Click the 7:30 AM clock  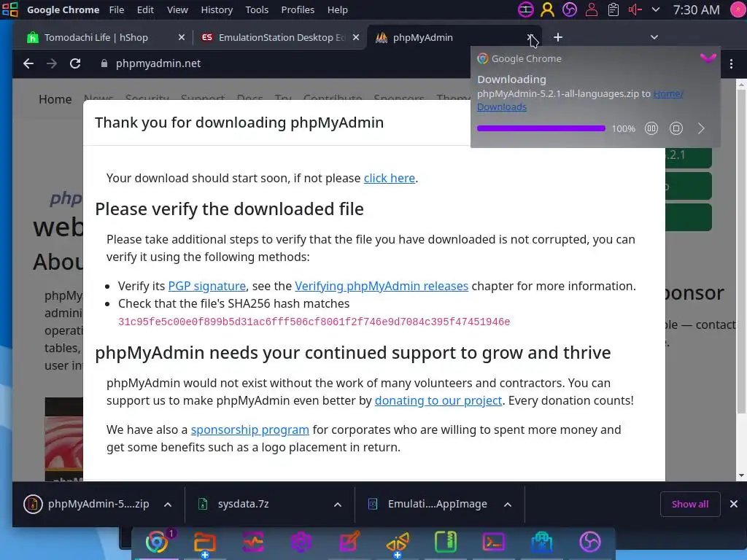(696, 9)
